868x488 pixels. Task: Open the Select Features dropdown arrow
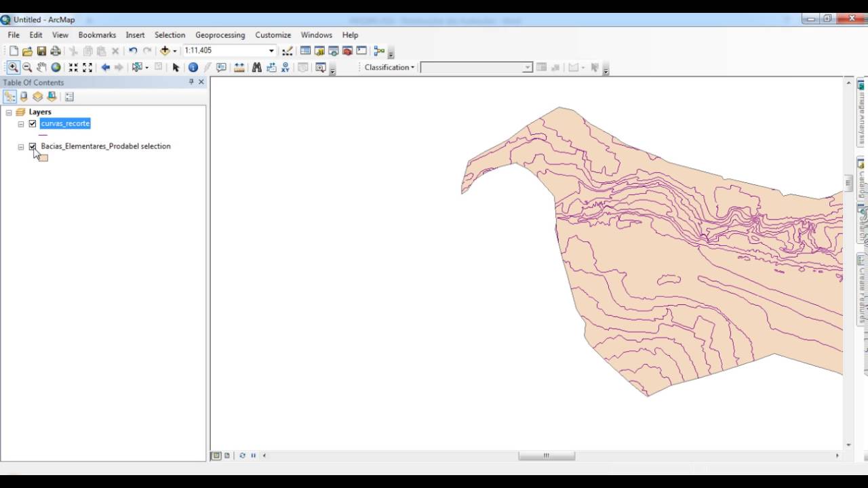coord(146,67)
